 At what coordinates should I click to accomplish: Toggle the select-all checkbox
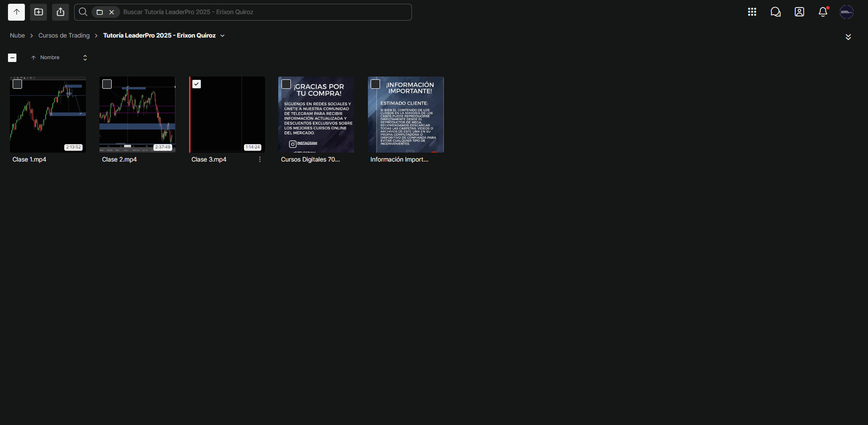[12, 58]
